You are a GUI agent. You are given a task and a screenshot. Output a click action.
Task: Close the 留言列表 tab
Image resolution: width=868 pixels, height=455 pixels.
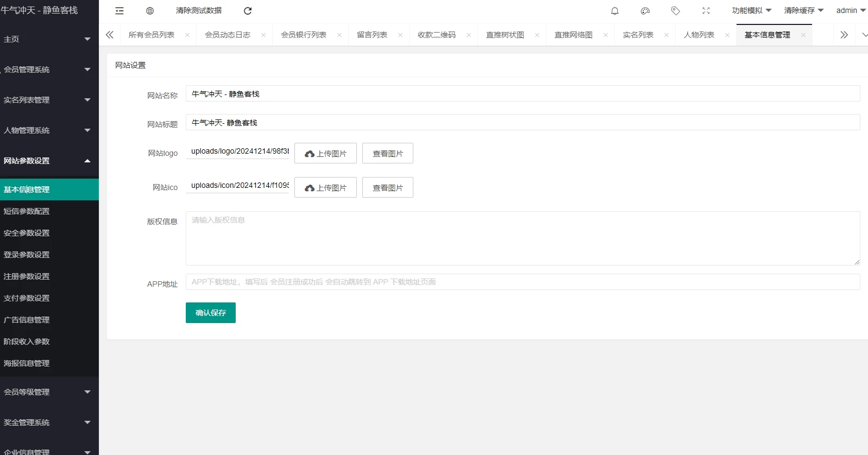point(400,35)
